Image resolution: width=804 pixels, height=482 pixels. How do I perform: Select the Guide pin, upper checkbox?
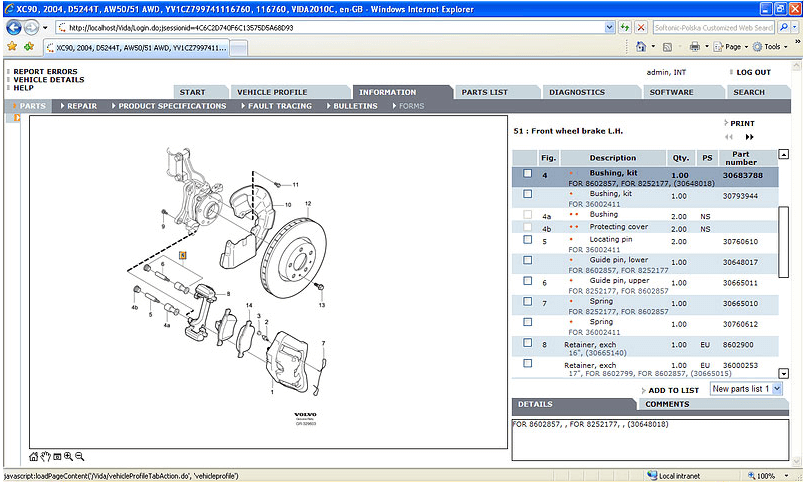[x=527, y=280]
